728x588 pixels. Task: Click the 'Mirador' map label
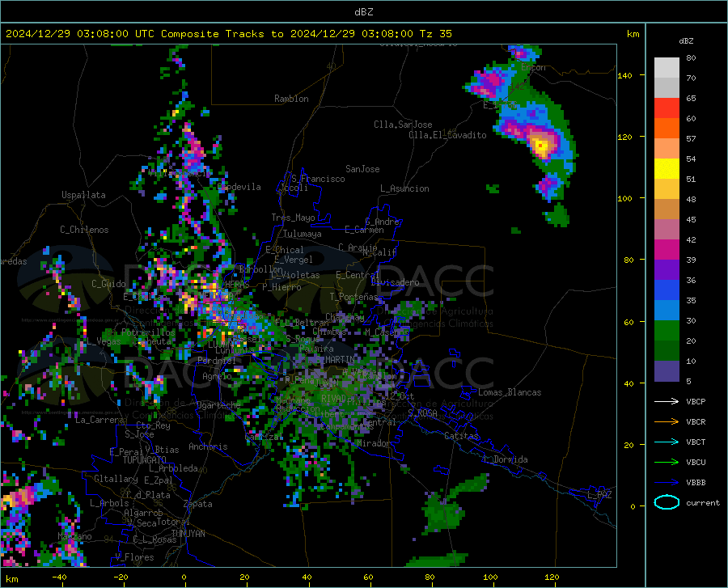click(x=373, y=443)
